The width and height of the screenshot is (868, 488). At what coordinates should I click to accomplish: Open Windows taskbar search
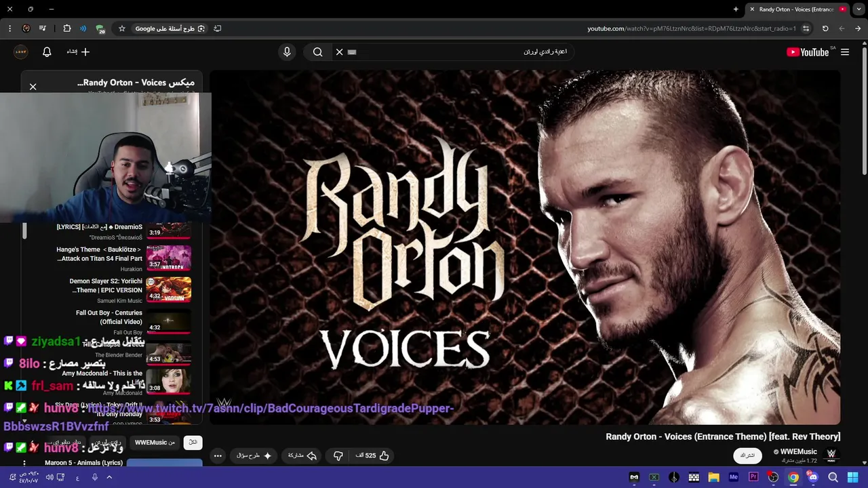[833, 477]
